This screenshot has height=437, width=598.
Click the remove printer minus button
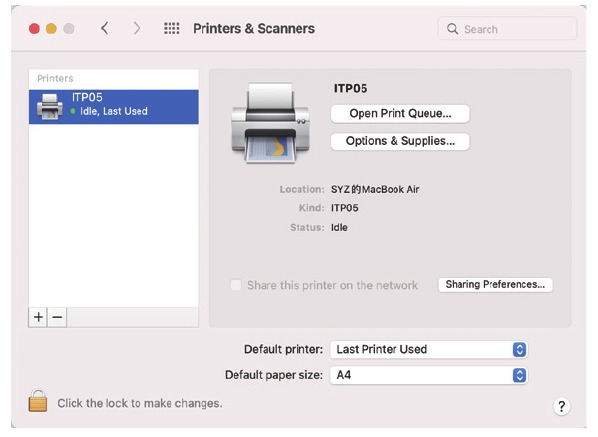(x=57, y=317)
